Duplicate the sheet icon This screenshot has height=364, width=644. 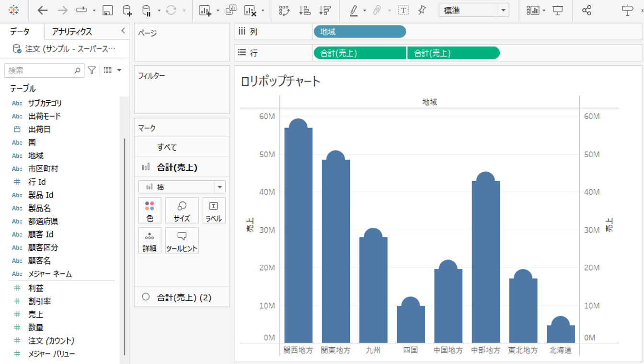230,10
